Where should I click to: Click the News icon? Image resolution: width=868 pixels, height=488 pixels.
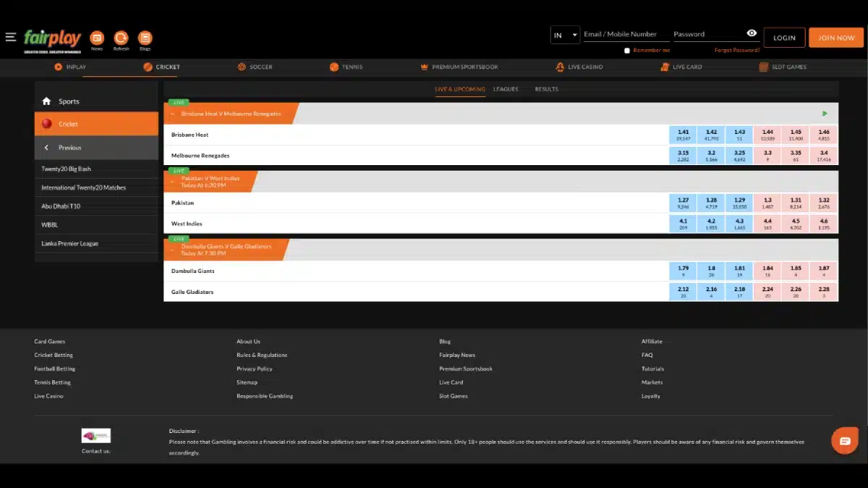(x=97, y=38)
